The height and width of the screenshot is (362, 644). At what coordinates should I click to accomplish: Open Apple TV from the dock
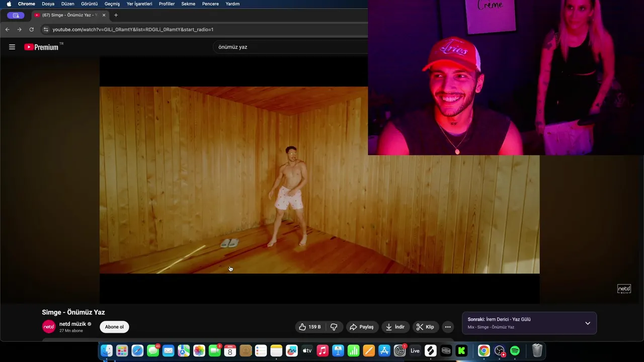pyautogui.click(x=307, y=350)
